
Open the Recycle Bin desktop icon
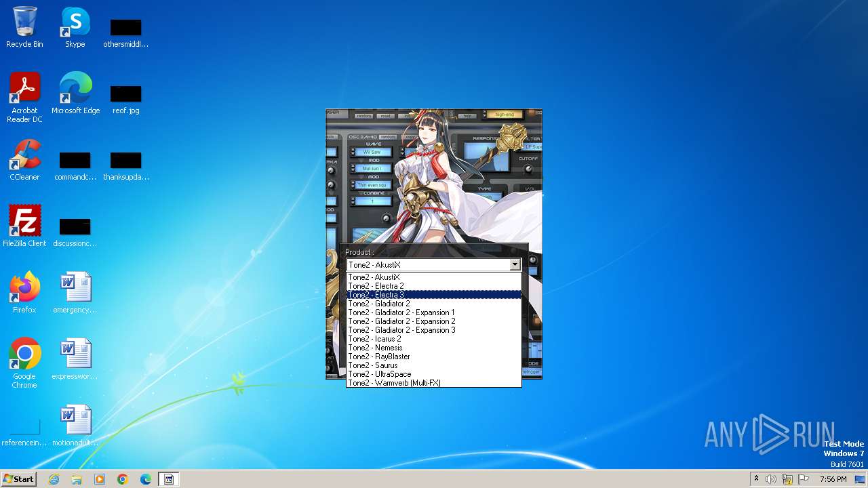(x=24, y=27)
